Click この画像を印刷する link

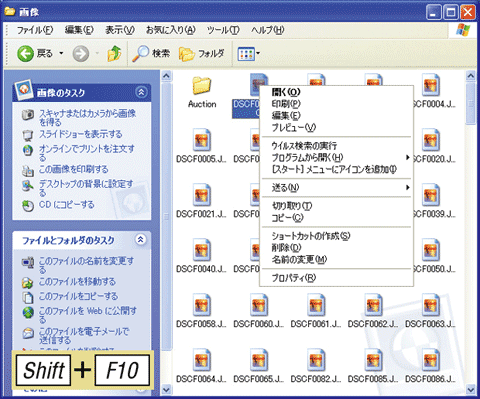pyautogui.click(x=74, y=169)
